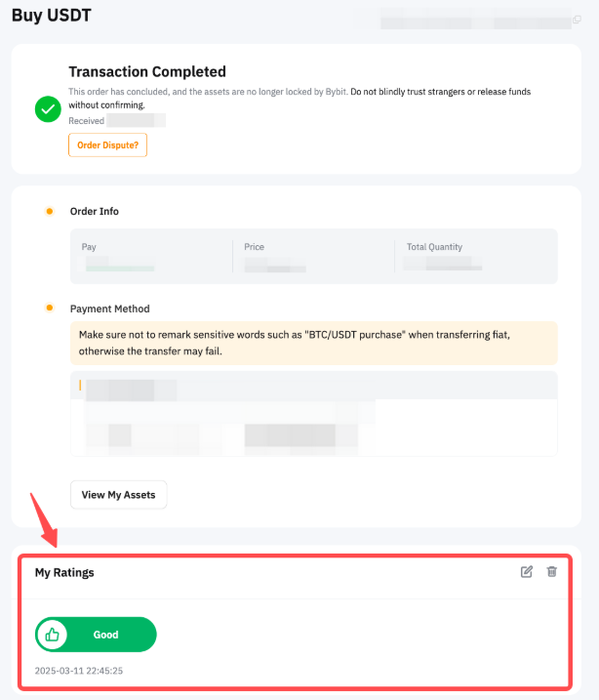Click the Buy USDT page title

coord(53,16)
